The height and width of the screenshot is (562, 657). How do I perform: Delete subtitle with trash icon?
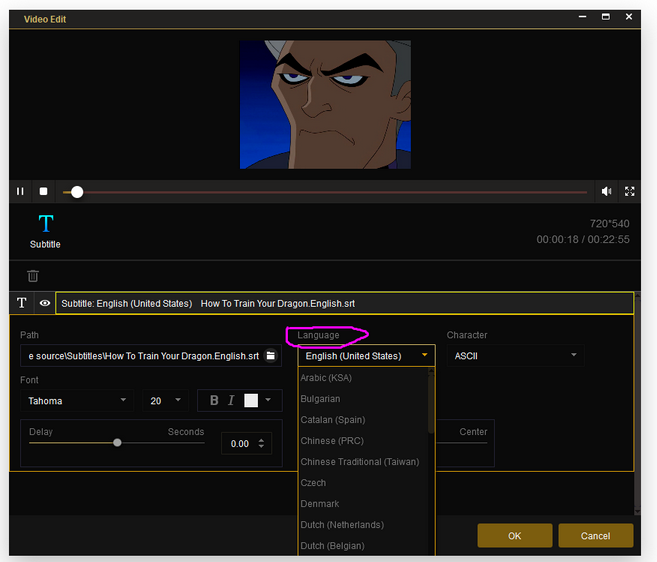point(33,276)
